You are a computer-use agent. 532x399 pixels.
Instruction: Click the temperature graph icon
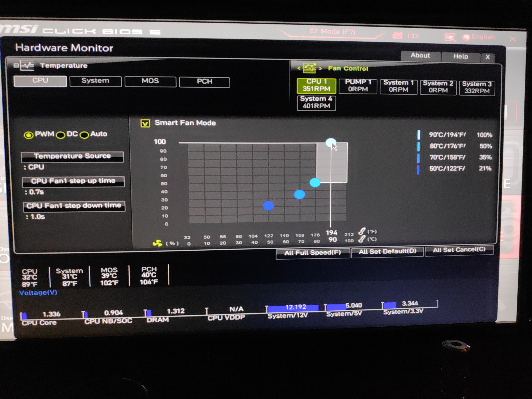coord(27,65)
